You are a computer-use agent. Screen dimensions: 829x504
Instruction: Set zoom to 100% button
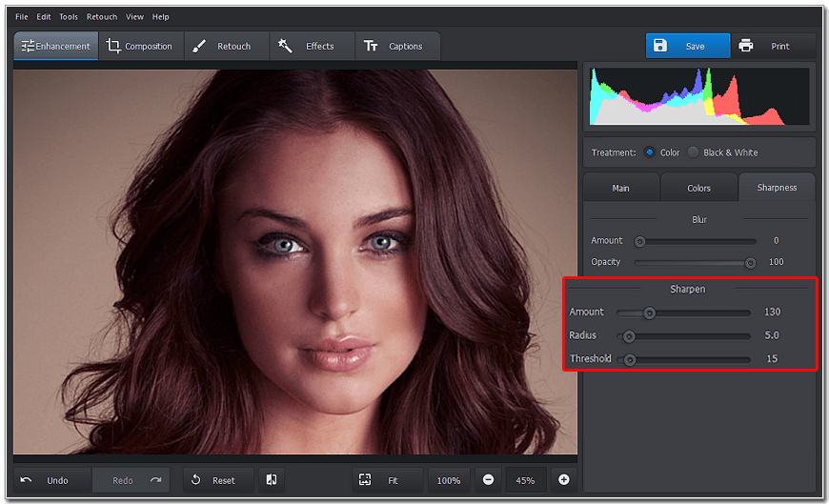click(449, 480)
